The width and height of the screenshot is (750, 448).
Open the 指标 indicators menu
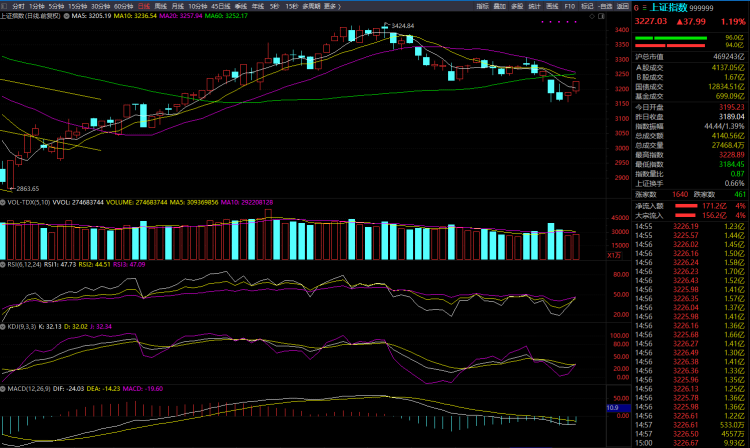pos(483,5)
